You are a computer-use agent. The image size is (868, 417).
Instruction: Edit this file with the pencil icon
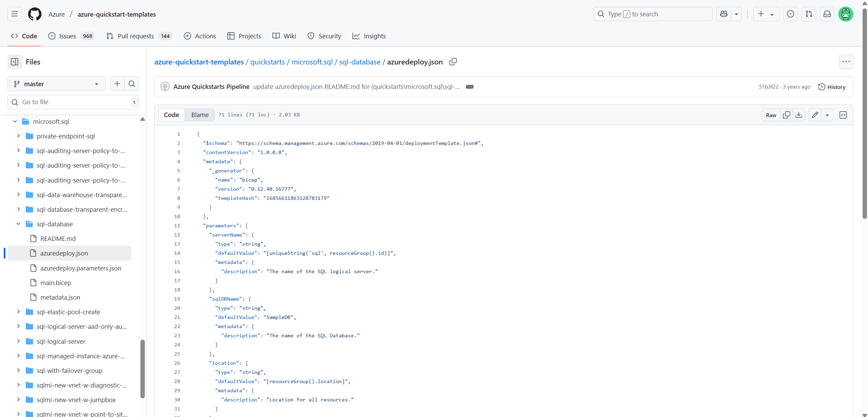tap(815, 115)
